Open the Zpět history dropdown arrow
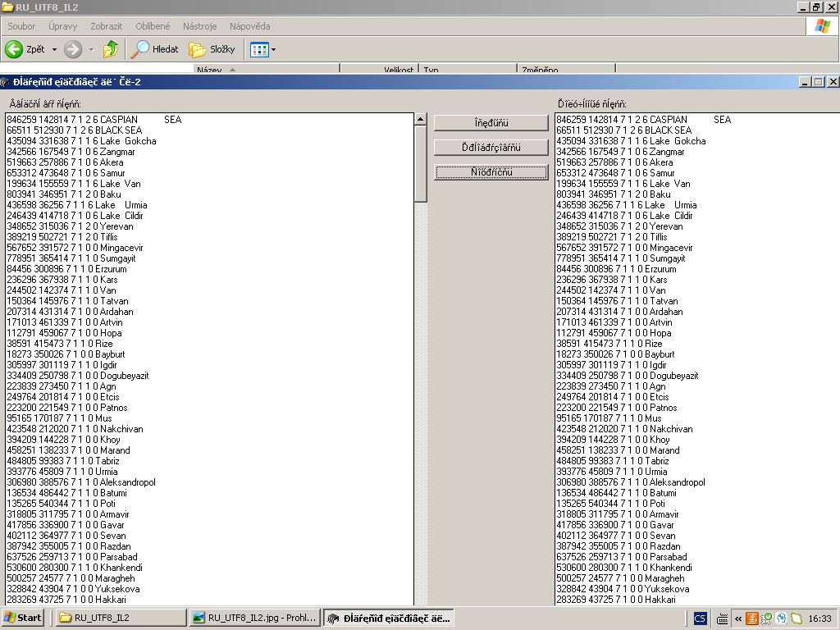840x630 pixels. point(55,49)
